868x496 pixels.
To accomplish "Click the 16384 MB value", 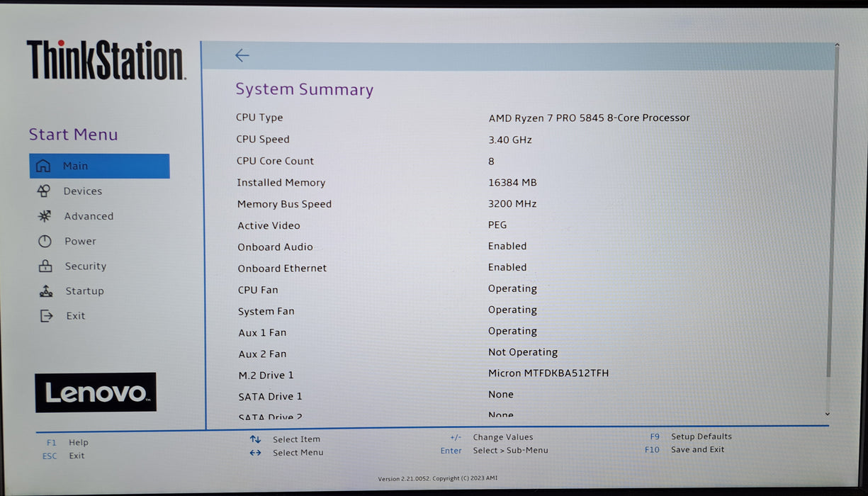I will 512,182.
